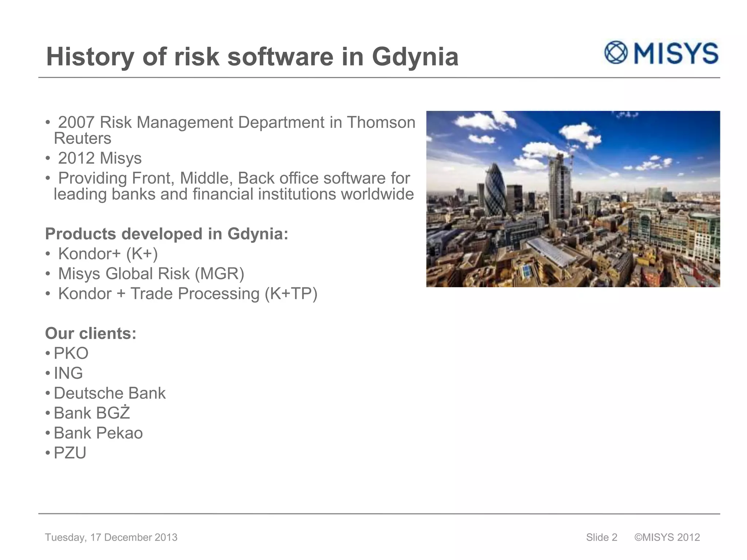Click the Bank Pekao client entry
The height and width of the screenshot is (560, 747).
(98, 433)
